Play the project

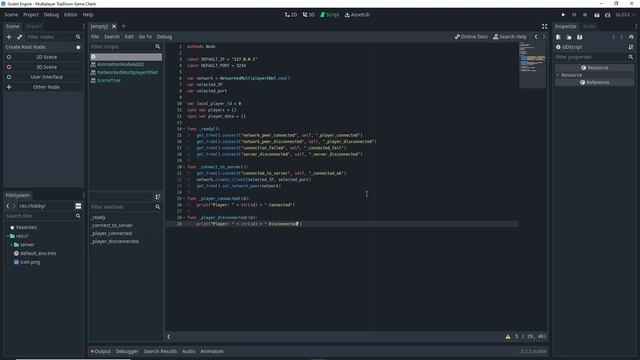[563, 15]
